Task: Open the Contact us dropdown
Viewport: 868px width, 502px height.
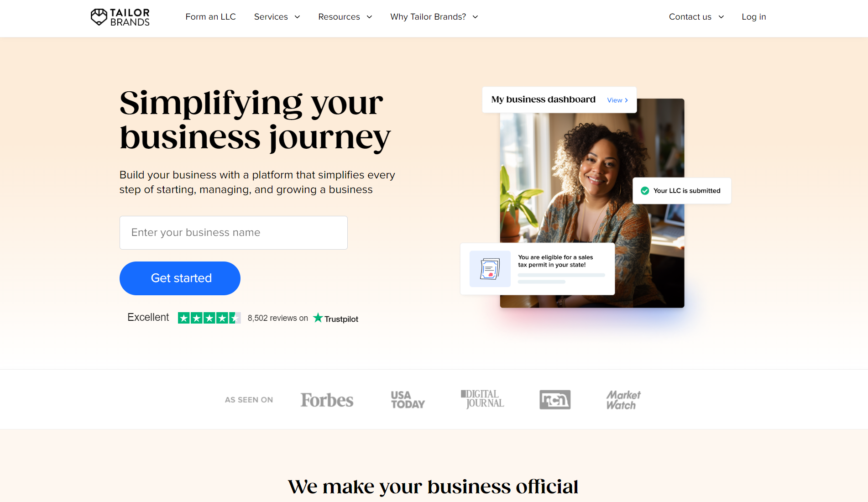Action: tap(696, 17)
